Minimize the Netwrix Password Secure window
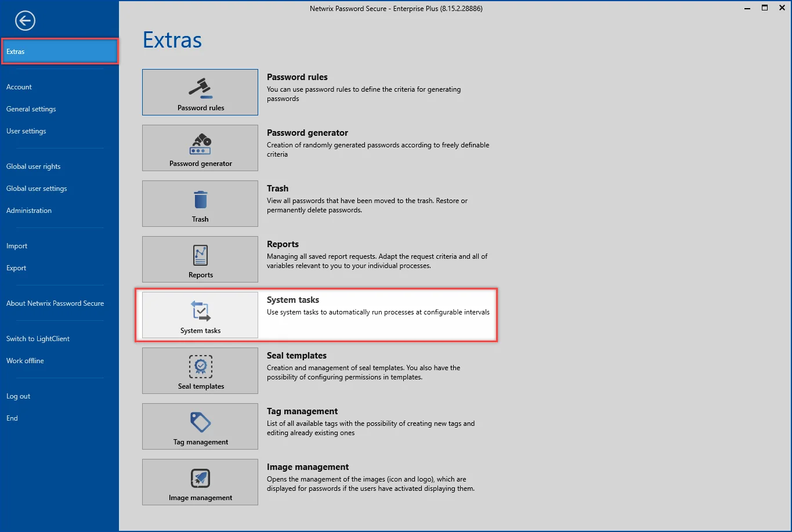This screenshot has width=792, height=532. pyautogui.click(x=747, y=8)
